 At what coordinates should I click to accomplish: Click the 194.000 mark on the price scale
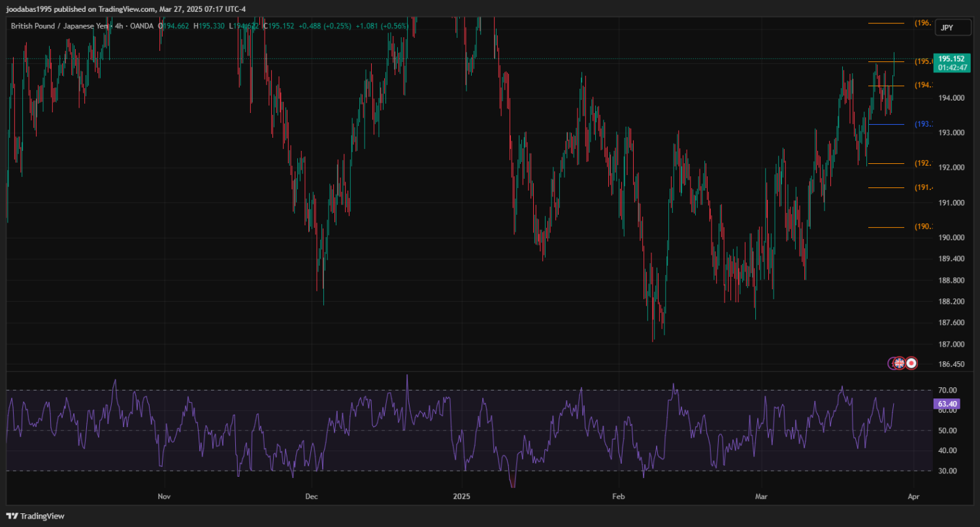[x=951, y=98]
